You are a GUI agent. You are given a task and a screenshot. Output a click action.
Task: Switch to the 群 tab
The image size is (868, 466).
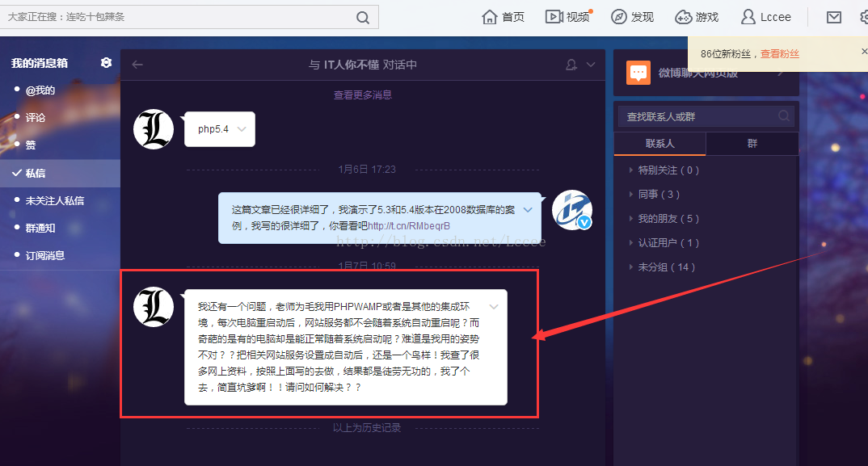click(752, 144)
